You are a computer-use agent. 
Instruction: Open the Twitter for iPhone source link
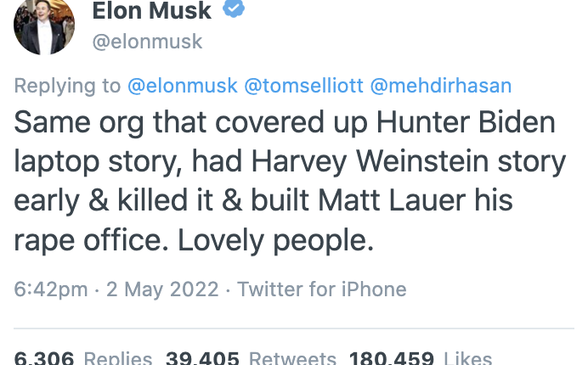tap(321, 289)
